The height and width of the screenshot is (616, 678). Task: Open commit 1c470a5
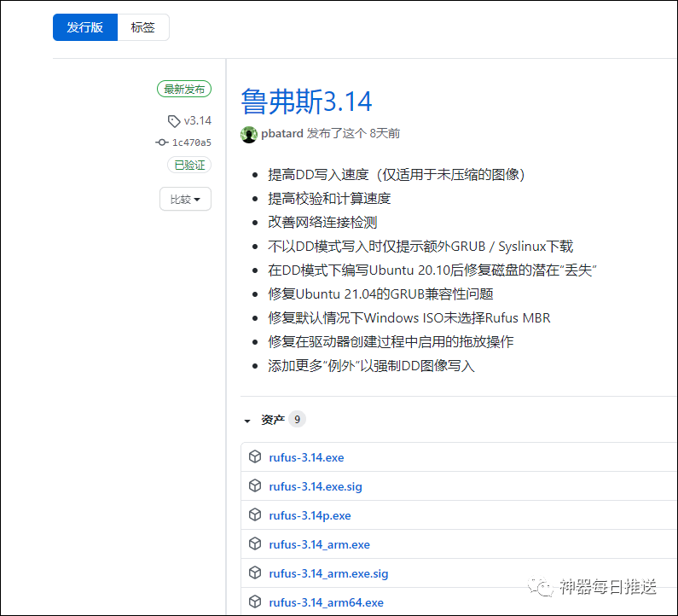pyautogui.click(x=192, y=142)
